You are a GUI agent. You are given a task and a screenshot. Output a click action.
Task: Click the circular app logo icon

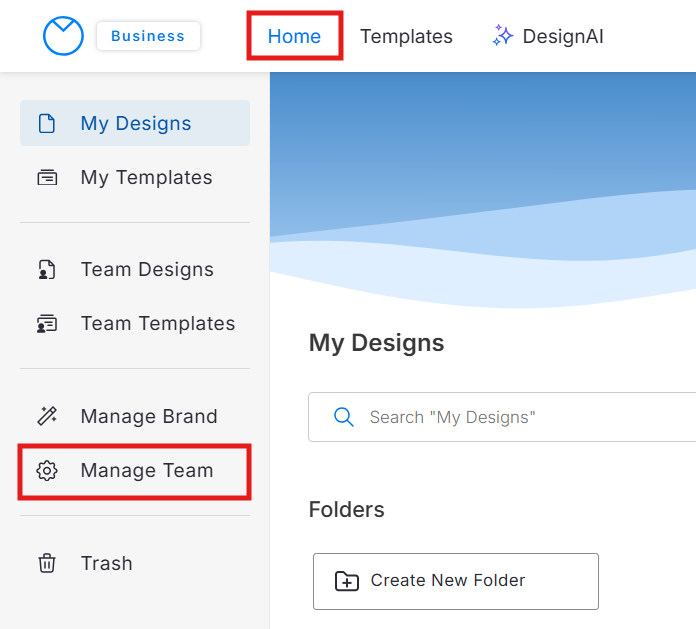pos(63,36)
